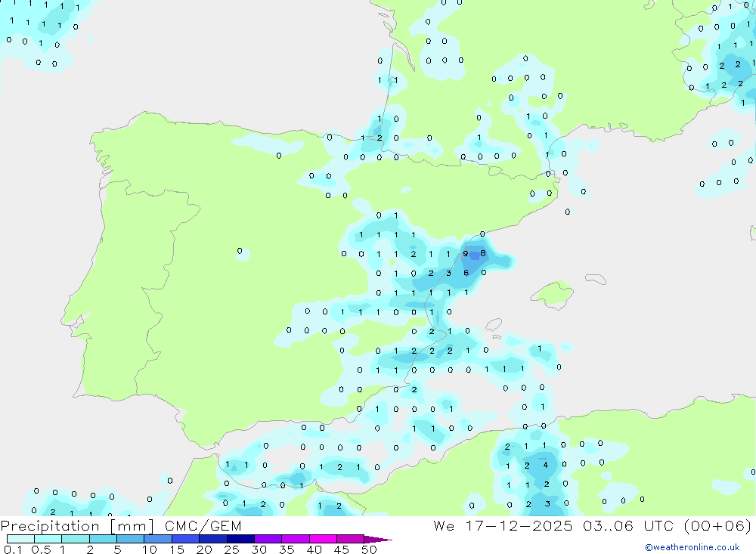Click the legend label "45"

[342, 549]
